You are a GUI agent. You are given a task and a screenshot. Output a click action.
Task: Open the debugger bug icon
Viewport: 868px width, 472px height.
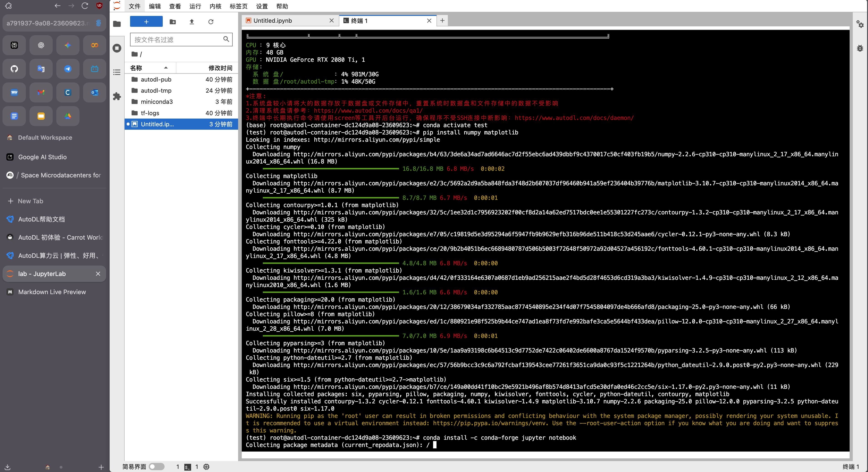coord(860,48)
